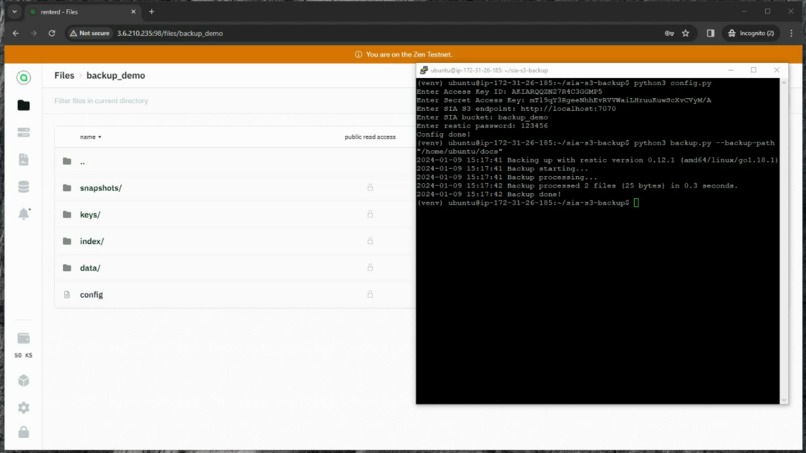
Task: Open the Hosts database icon in sidebar
Action: (x=23, y=187)
